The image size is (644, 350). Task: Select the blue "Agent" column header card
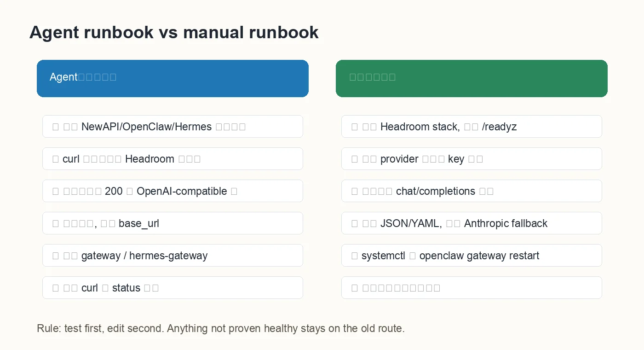pyautogui.click(x=172, y=78)
